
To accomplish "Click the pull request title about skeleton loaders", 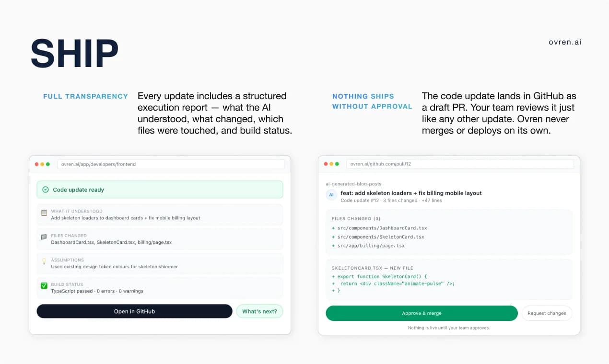I will [411, 193].
